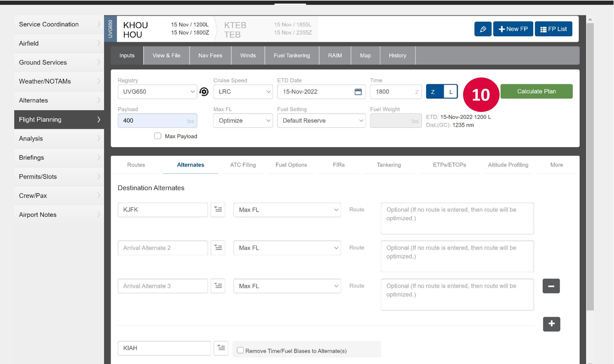
Task: Click the FP List button
Action: [x=553, y=29]
